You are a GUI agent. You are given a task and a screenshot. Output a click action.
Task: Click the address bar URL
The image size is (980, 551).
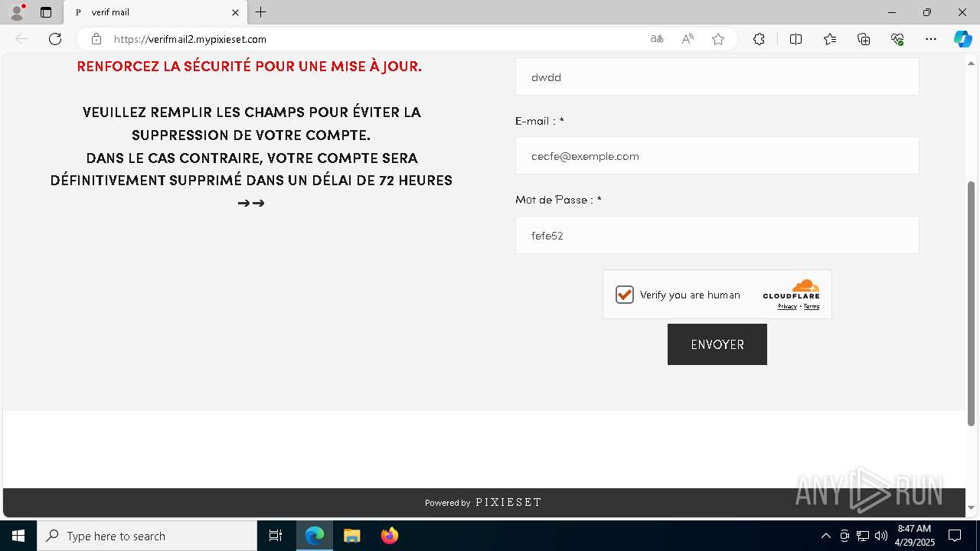[190, 39]
